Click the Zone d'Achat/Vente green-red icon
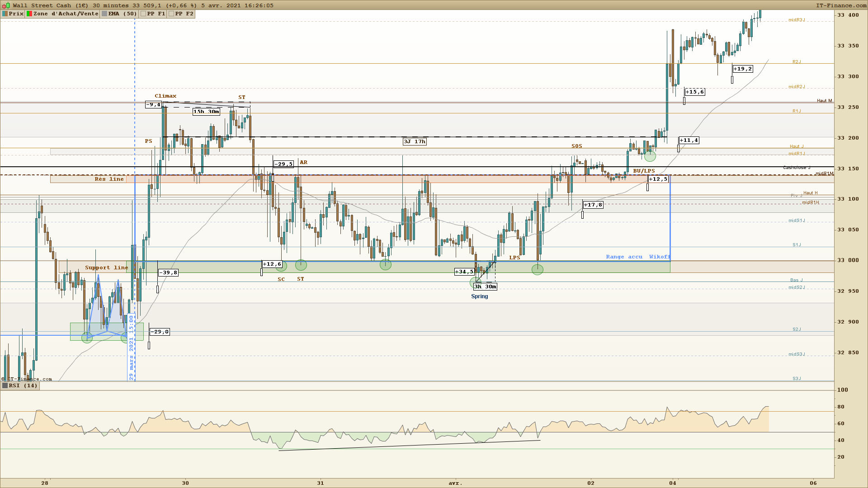 29,14
